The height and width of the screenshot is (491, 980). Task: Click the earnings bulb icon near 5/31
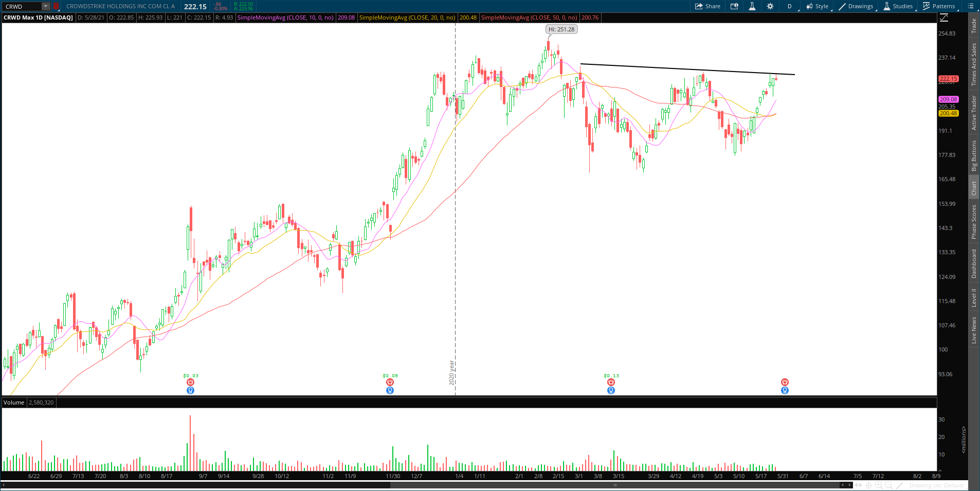click(785, 391)
